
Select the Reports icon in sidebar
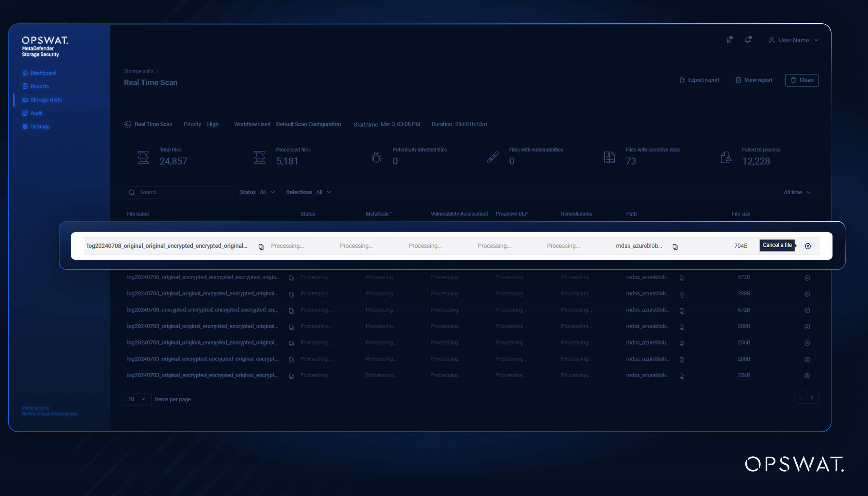tap(25, 86)
